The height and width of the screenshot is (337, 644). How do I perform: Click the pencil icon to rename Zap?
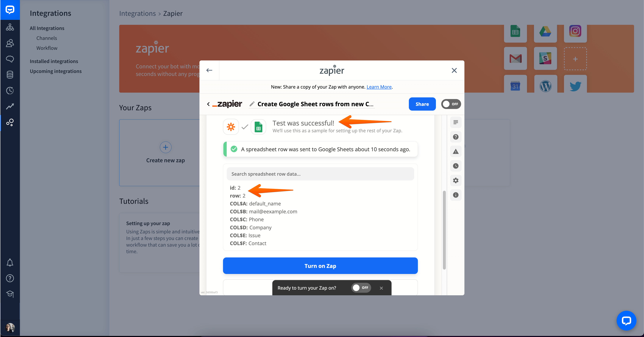[x=252, y=104]
